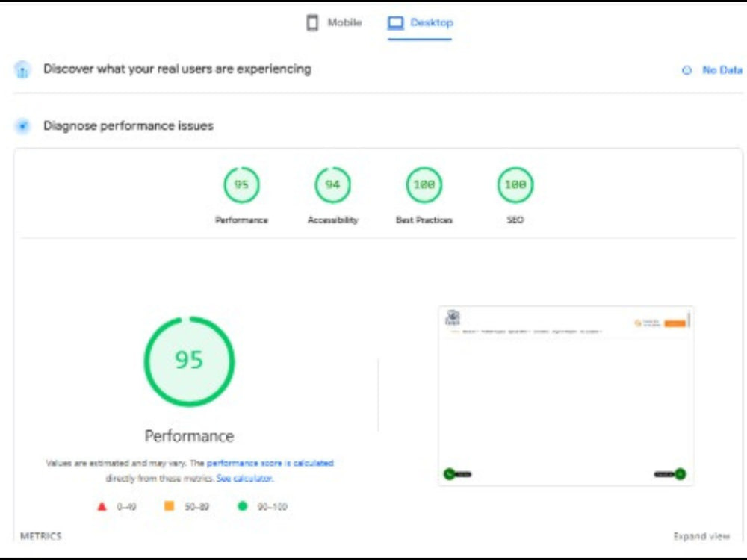The width and height of the screenshot is (747, 560).
Task: Open the SEO score gauge 100
Action: tap(515, 184)
